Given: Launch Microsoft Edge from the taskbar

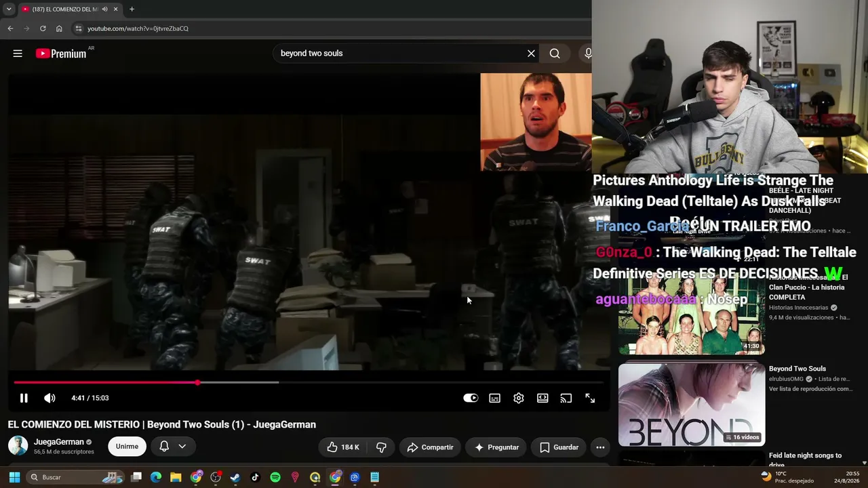Looking at the screenshot, I should pyautogui.click(x=156, y=477).
